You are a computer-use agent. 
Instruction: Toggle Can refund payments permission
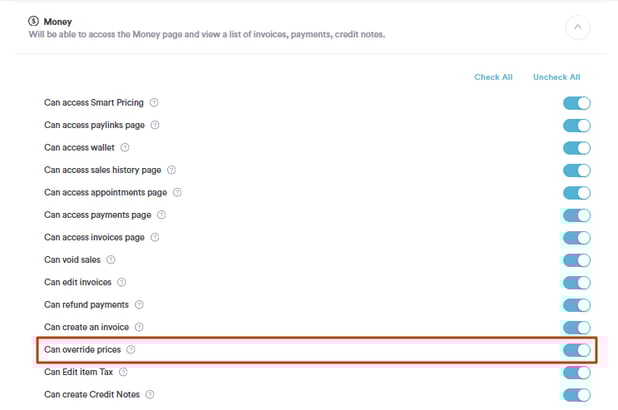577,305
